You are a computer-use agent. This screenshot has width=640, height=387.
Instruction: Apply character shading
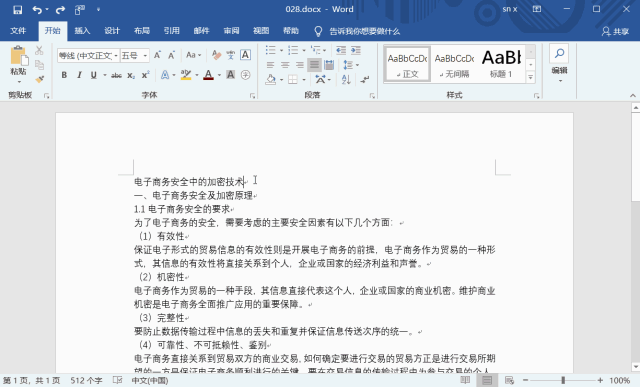(x=231, y=75)
